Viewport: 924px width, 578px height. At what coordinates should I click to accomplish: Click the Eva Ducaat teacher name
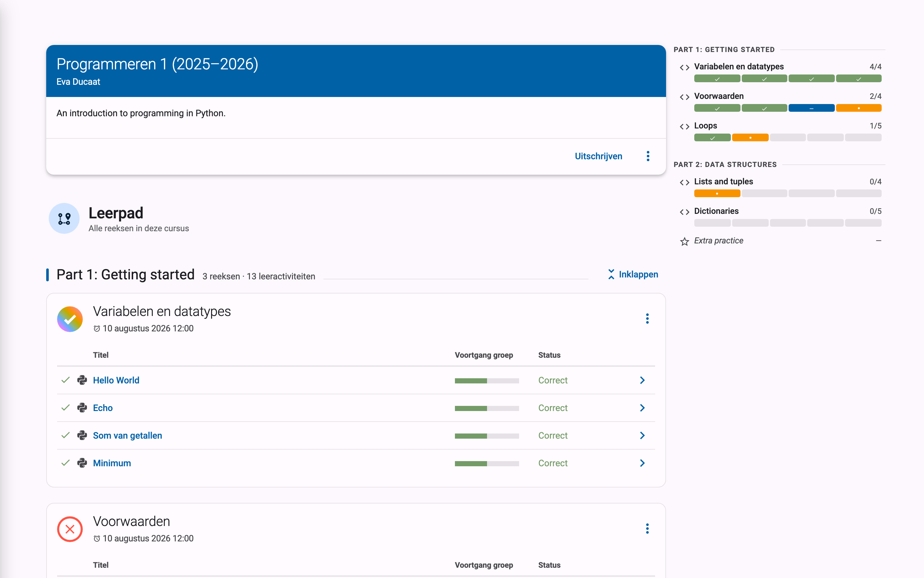tap(78, 82)
